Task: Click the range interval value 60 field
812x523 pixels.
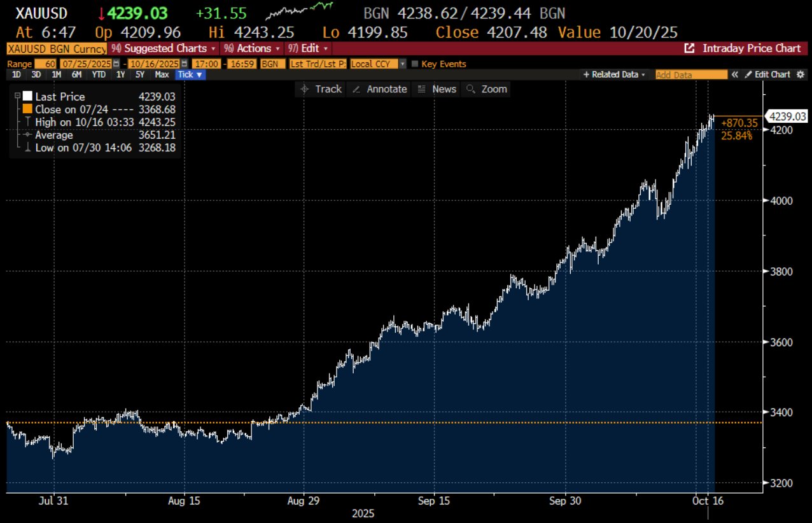Action: (x=46, y=64)
